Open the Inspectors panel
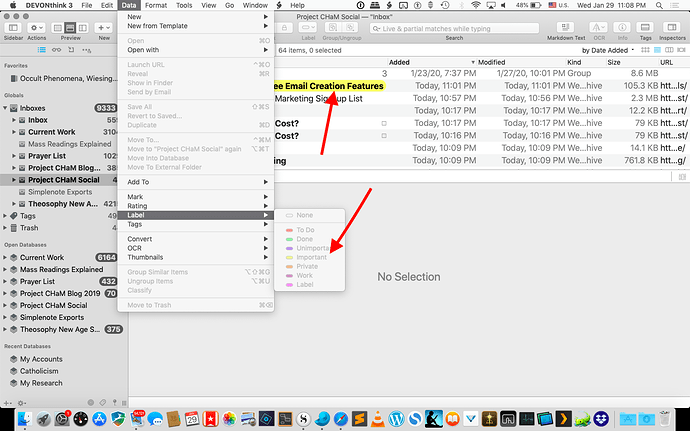 (x=672, y=27)
